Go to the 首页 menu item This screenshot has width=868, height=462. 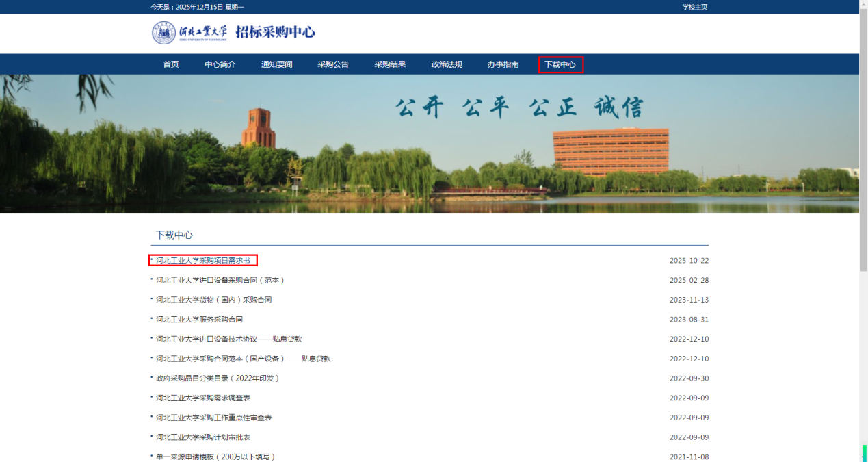click(x=171, y=64)
